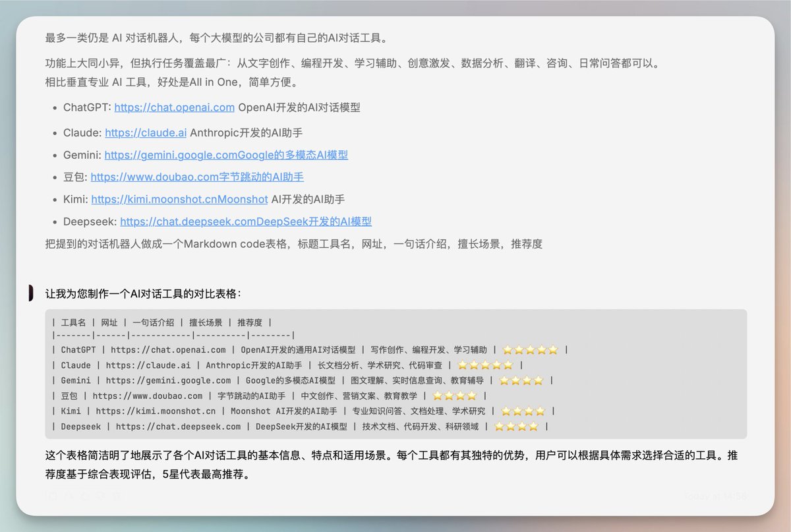Viewport: 791px width, 532px height.
Task: Click 'Google的多模态AI模型' in the code table
Action: click(291, 380)
